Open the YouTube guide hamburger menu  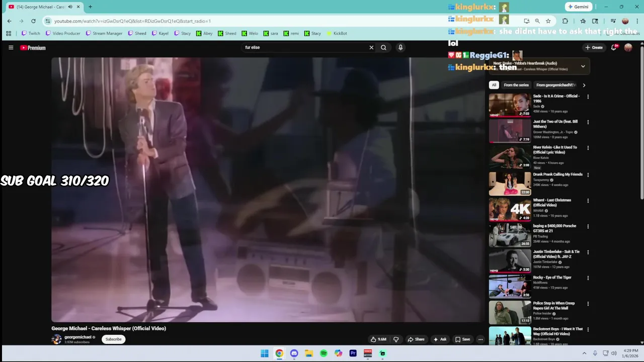pos(11,48)
